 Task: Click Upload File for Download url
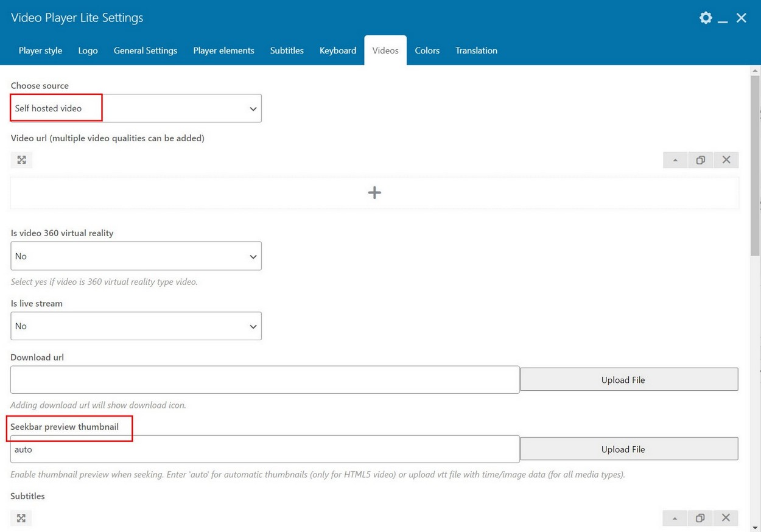coord(629,380)
